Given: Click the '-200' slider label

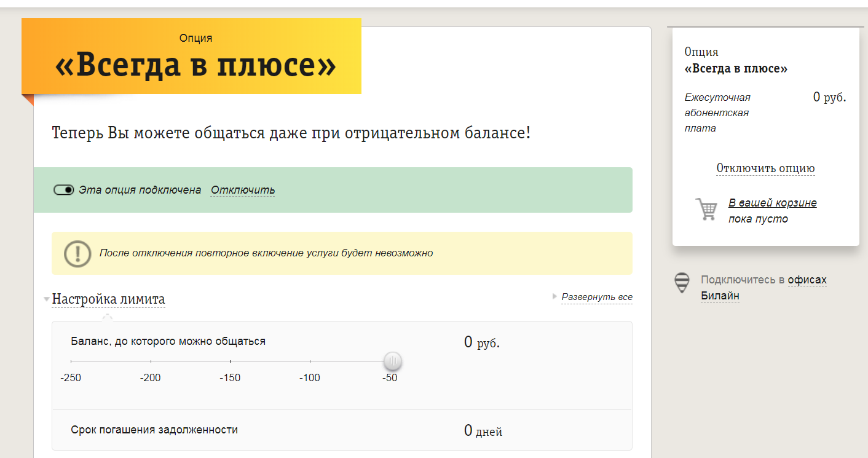Looking at the screenshot, I should (151, 377).
